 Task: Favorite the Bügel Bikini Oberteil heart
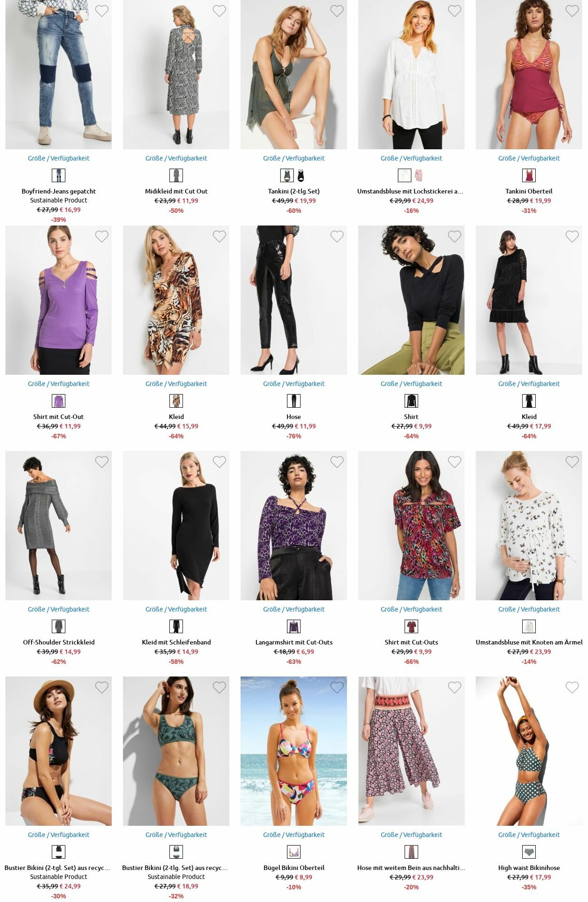pyautogui.click(x=337, y=687)
